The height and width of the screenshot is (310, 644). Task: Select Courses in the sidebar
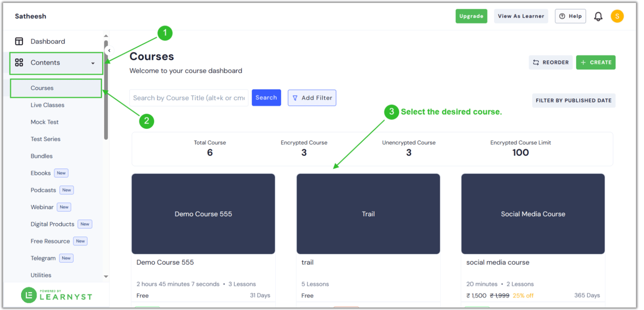tap(42, 88)
